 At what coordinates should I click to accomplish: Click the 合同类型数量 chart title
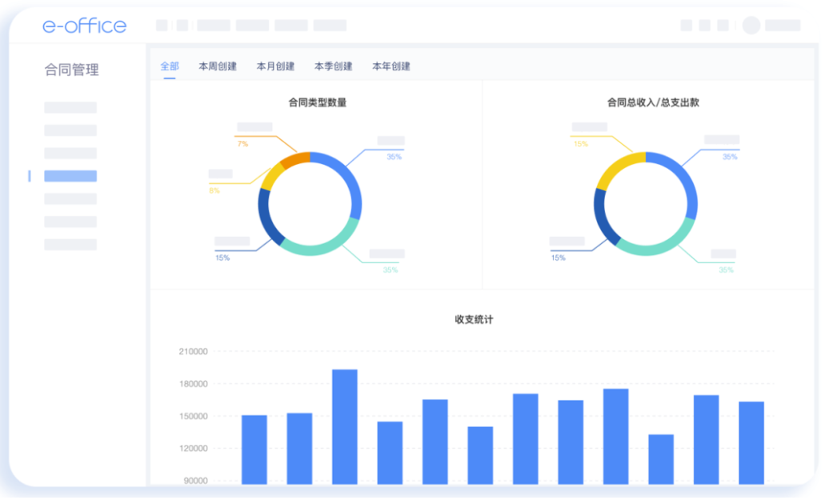coord(317,102)
